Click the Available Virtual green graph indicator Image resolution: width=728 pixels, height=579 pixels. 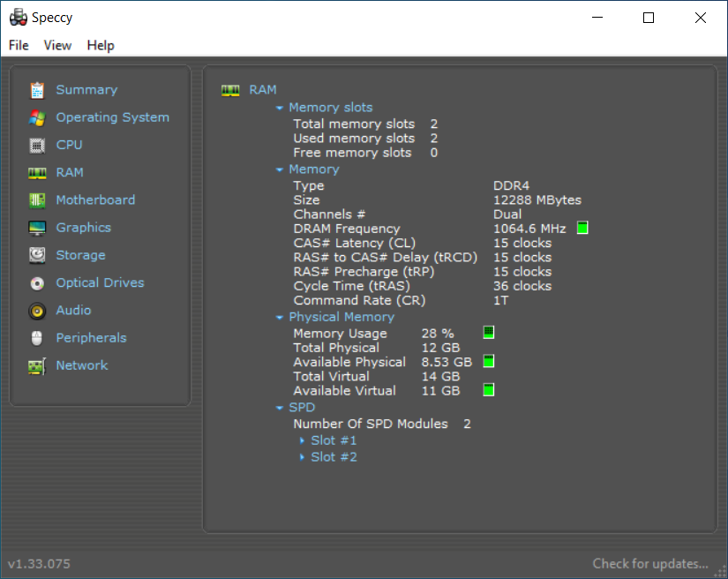[489, 389]
